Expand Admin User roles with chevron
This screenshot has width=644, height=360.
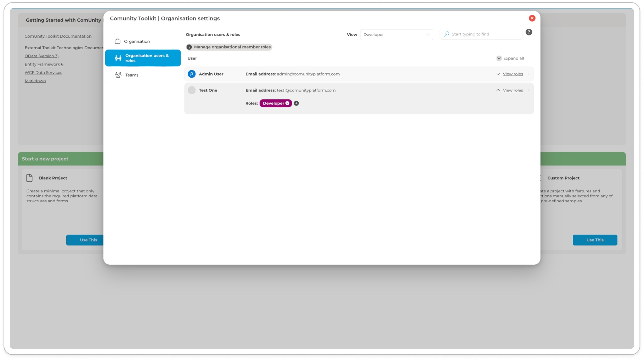(498, 74)
